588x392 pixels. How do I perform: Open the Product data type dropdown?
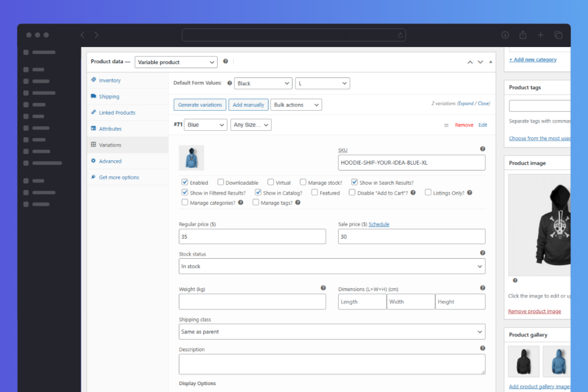coord(176,61)
